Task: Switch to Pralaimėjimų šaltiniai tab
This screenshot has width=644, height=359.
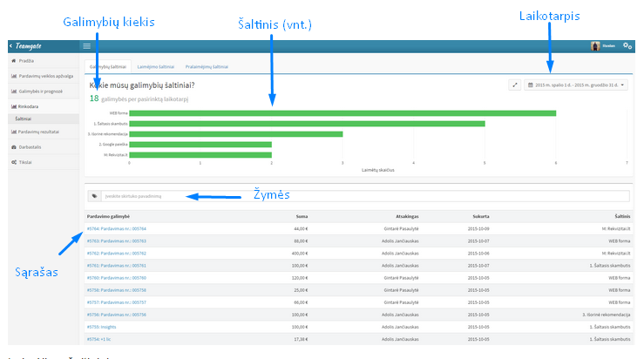Action: pyautogui.click(x=207, y=66)
